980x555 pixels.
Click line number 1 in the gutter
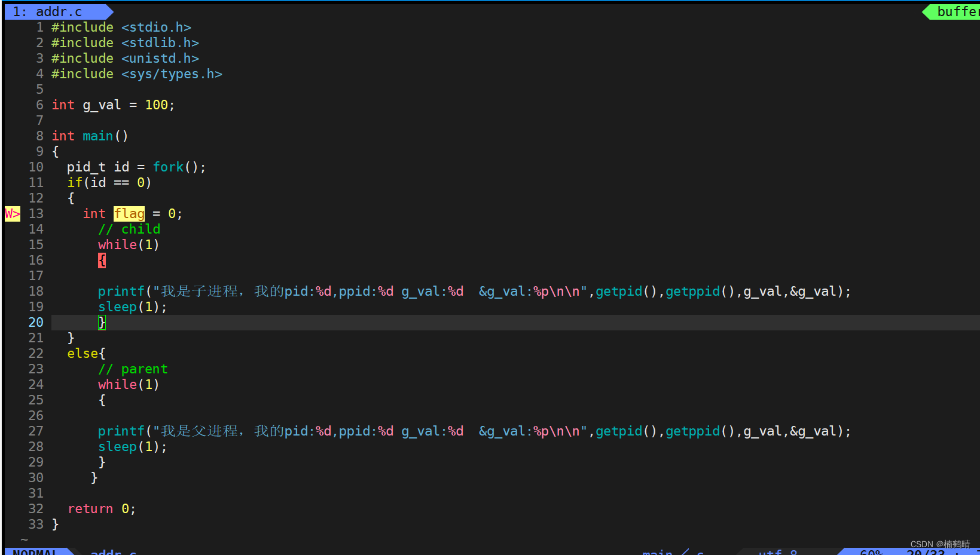[x=39, y=27]
